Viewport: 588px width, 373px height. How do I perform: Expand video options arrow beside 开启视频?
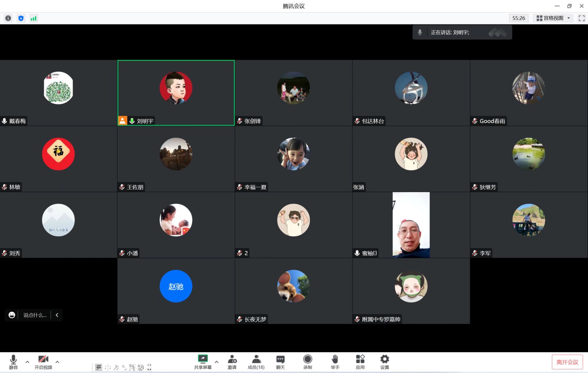(x=57, y=362)
